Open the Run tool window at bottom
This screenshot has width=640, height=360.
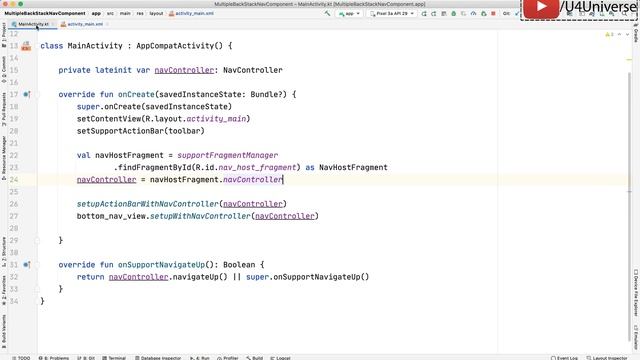(200, 358)
